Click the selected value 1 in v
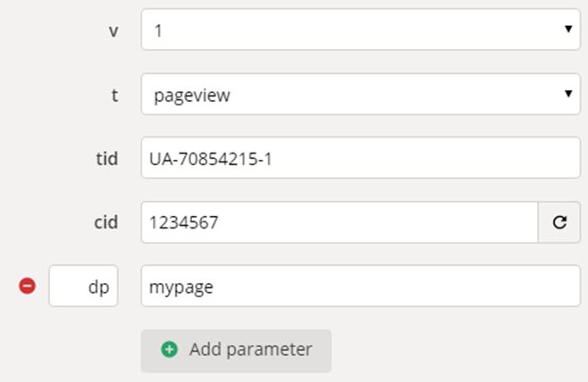The height and width of the screenshot is (382, 588). click(x=158, y=29)
